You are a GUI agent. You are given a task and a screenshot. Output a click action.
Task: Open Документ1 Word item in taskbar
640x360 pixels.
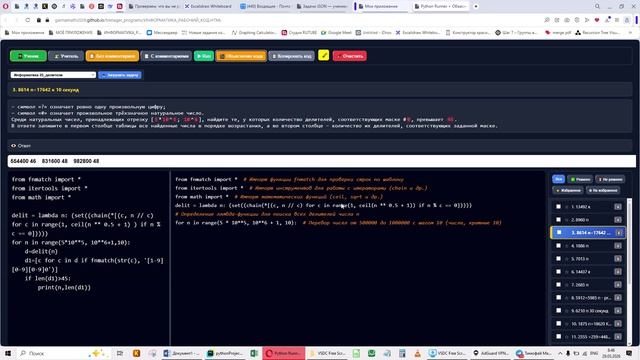click(x=182, y=353)
